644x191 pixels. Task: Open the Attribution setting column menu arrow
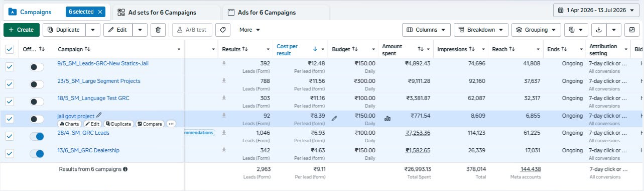626,49
